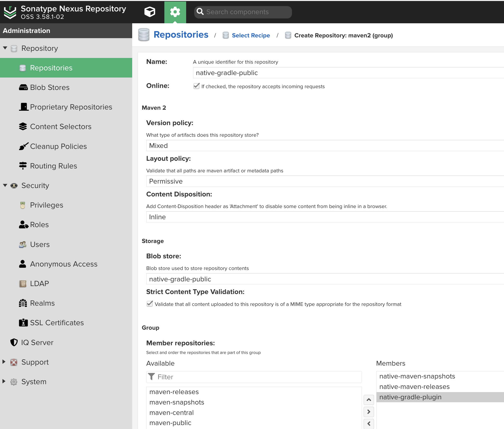The image size is (504, 429).
Task: Open Cleanup Policies in sidebar
Action: pyautogui.click(x=58, y=146)
